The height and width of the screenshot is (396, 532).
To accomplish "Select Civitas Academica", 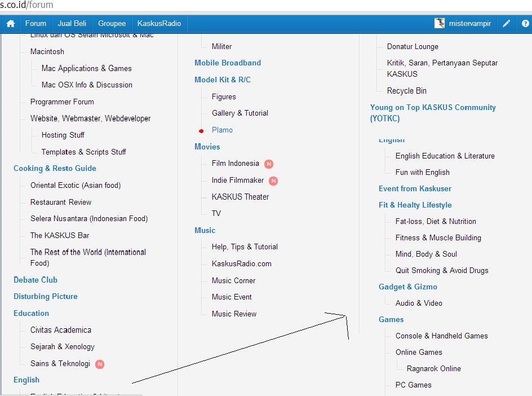I will point(61,330).
